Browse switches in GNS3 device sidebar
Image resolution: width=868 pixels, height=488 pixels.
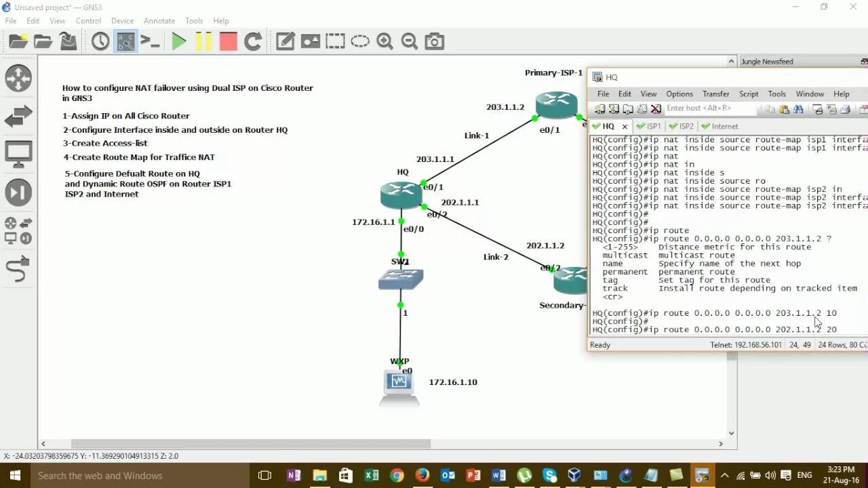click(x=18, y=116)
